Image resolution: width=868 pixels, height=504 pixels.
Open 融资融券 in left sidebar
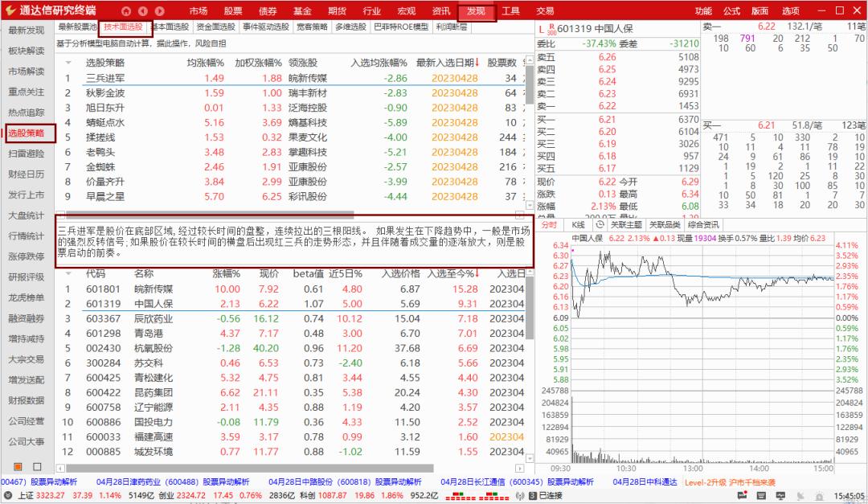[26, 318]
